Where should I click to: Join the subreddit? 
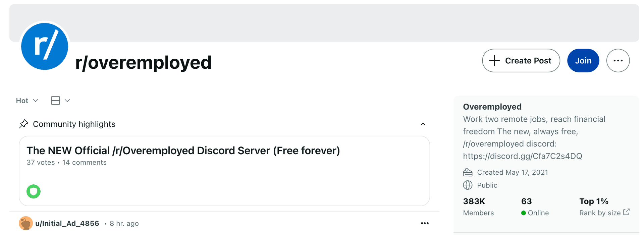[x=583, y=60]
